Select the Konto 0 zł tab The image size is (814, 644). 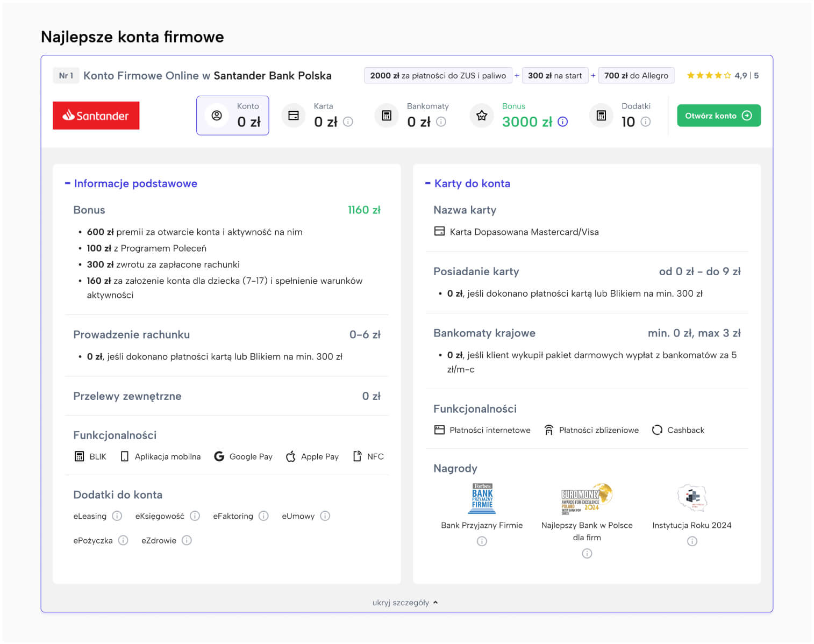[232, 116]
